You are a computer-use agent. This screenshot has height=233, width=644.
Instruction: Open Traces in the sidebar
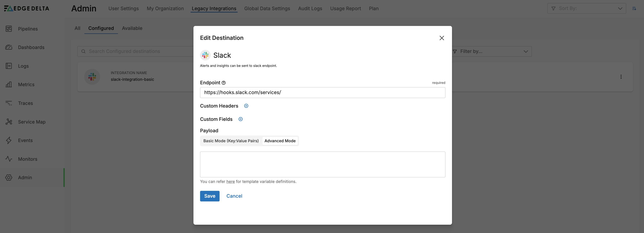[x=25, y=103]
